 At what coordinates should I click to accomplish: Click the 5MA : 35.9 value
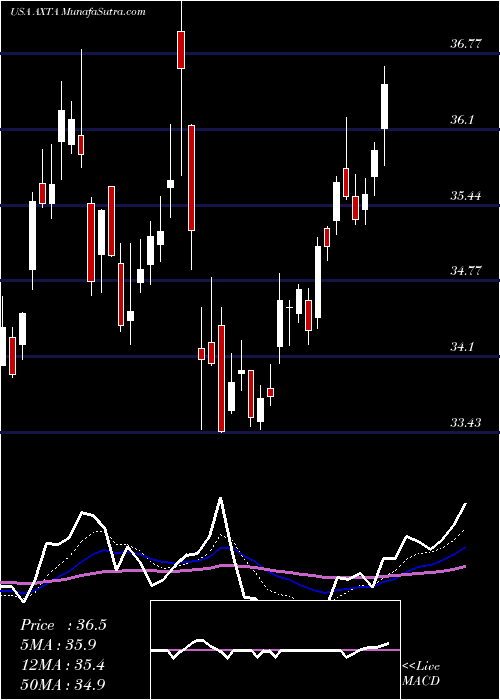58,645
